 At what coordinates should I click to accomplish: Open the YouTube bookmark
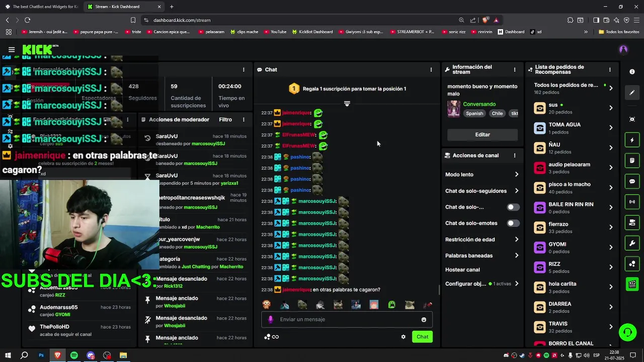coord(274,32)
